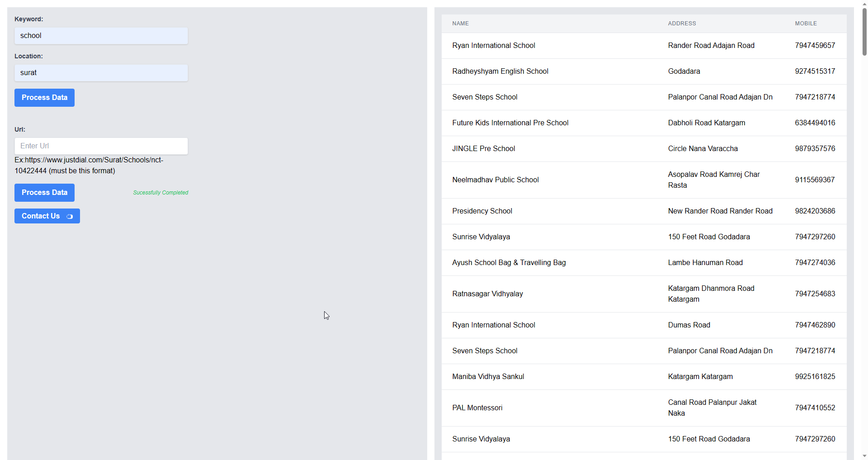The height and width of the screenshot is (460, 868).
Task: Select 'JINGLE Pre School' name cell
Action: pos(483,149)
